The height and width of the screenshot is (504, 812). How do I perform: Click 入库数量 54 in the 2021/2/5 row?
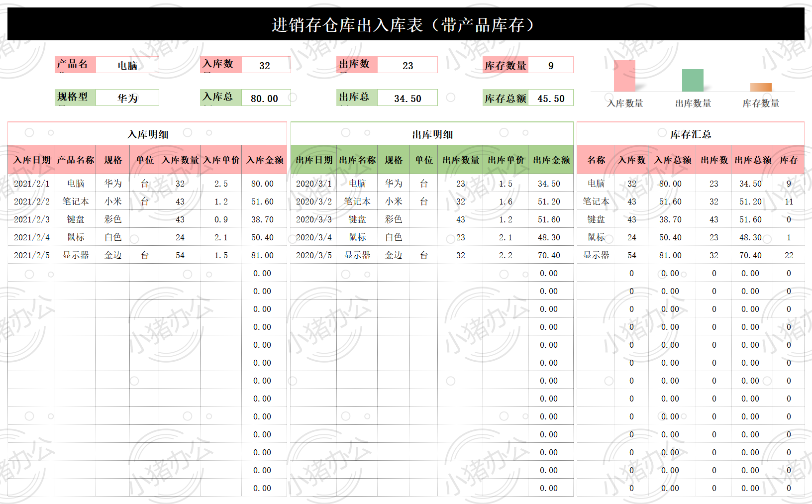180,255
